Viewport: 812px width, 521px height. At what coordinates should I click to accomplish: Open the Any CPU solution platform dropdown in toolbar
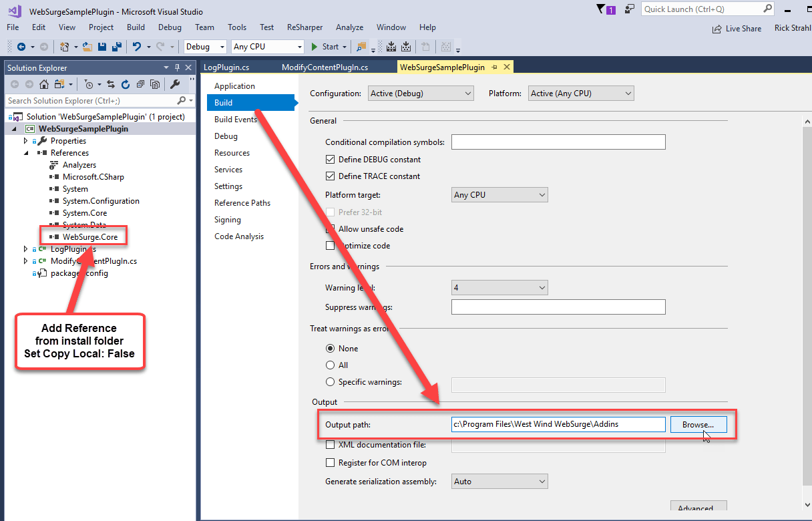(x=268, y=47)
